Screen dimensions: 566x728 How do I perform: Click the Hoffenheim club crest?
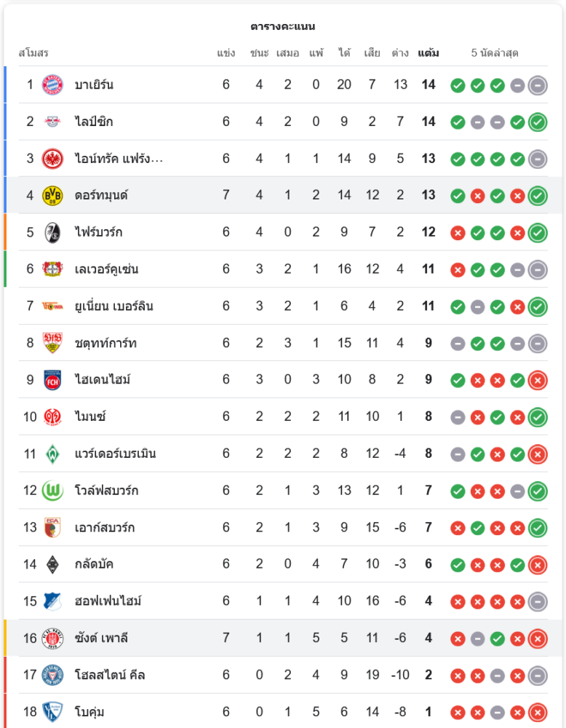pos(52,601)
